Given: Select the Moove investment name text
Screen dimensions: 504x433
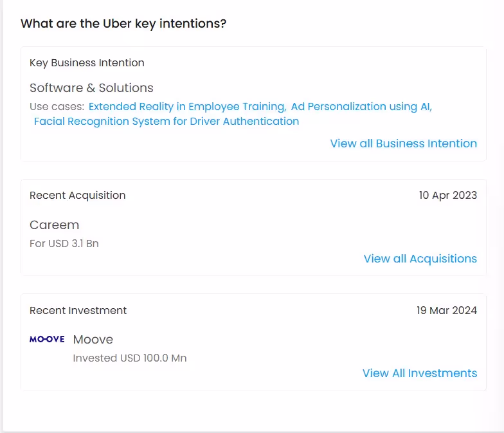Looking at the screenshot, I should (x=93, y=340).
